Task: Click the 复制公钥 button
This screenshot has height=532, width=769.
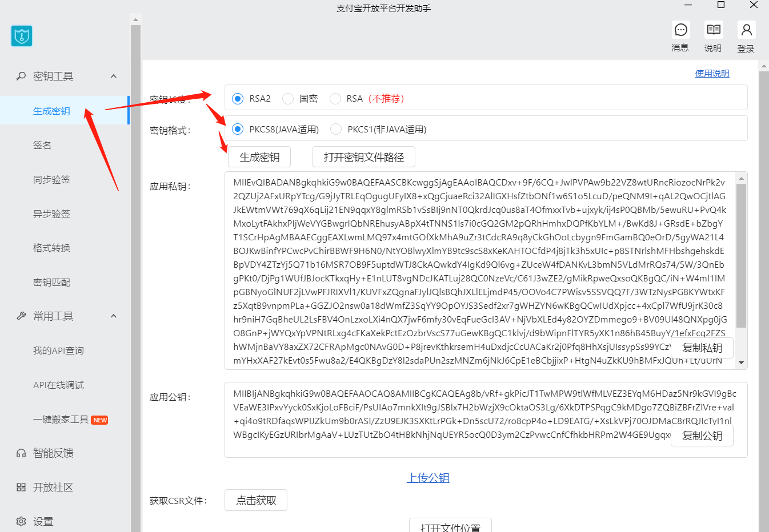Action: point(702,436)
